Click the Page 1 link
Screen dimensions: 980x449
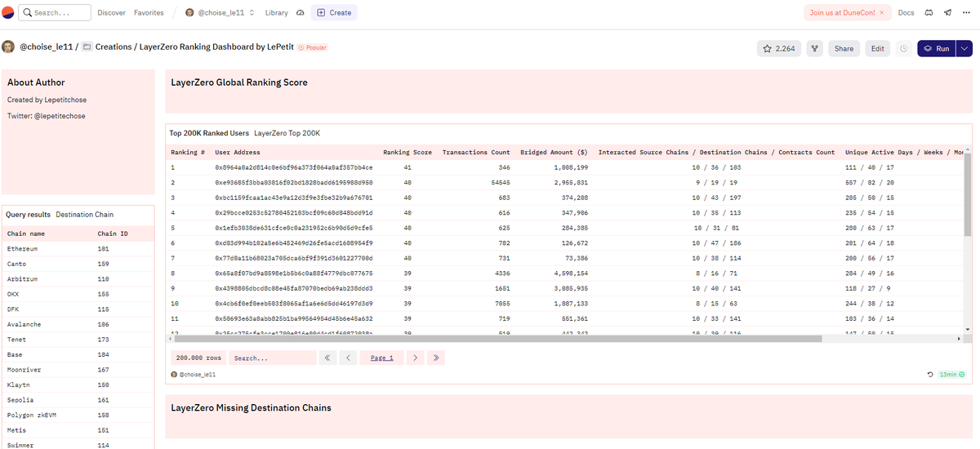tap(381, 358)
